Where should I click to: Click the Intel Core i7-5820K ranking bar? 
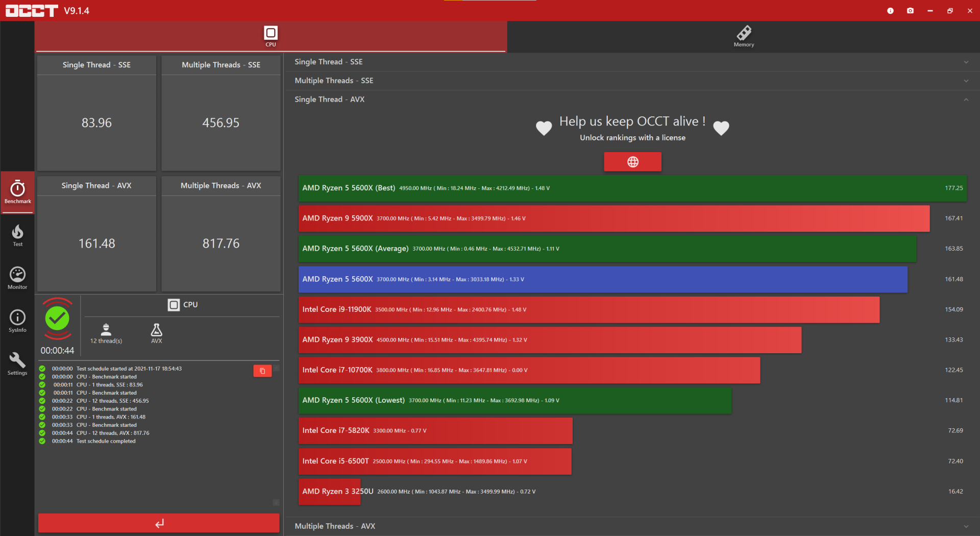(435, 431)
